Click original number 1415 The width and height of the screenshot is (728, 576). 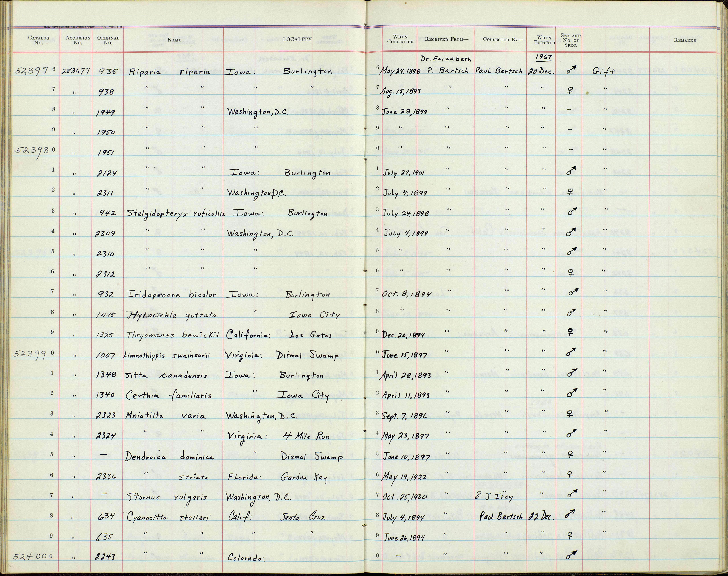point(106,315)
